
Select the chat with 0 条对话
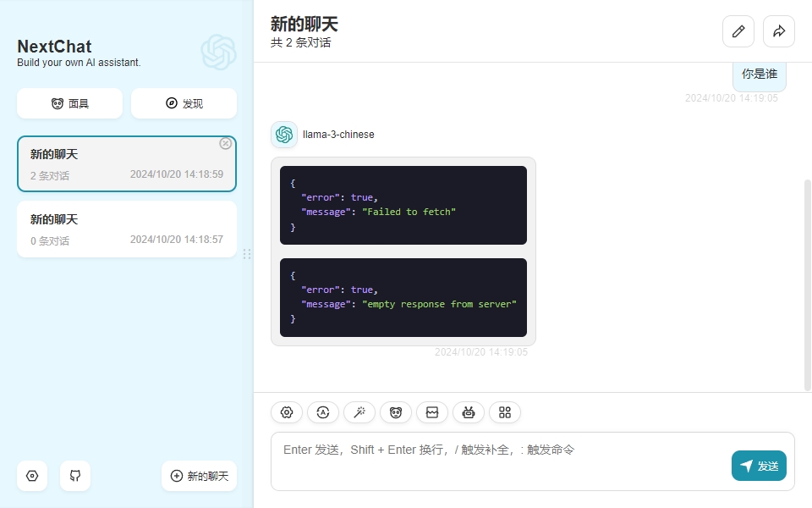[127, 229]
